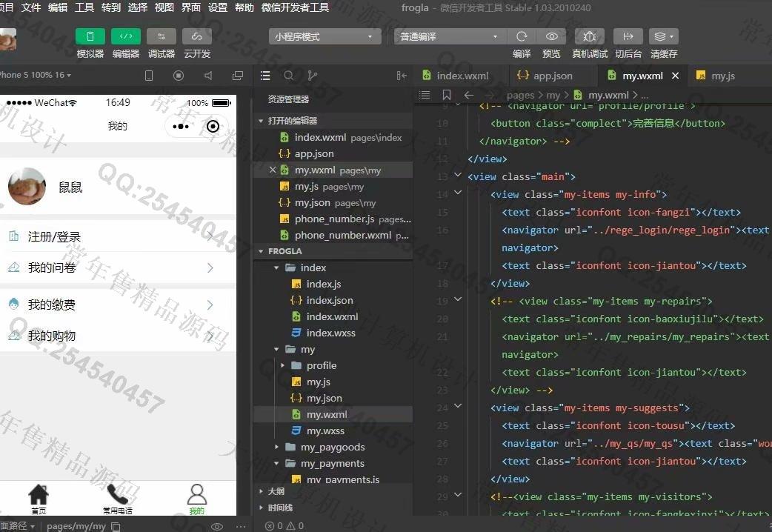
Task: Click the source control branch icon
Action: click(x=312, y=76)
